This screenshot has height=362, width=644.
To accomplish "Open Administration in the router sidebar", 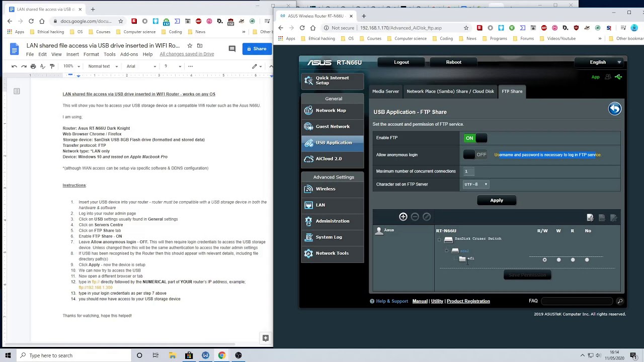I will point(333,221).
